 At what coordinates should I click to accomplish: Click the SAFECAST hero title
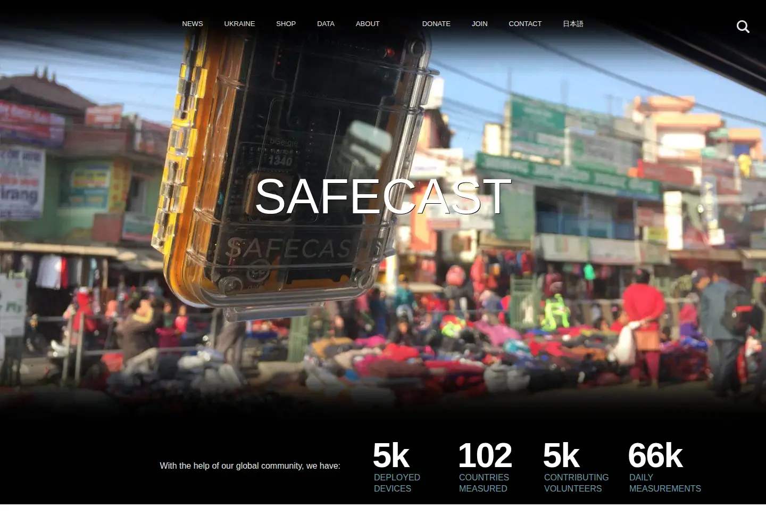click(383, 197)
